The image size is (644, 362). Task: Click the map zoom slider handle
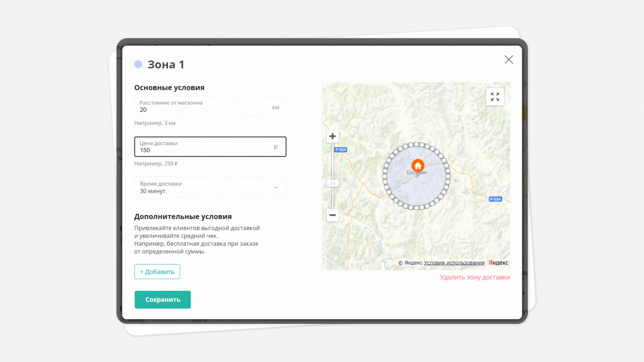coord(333,183)
